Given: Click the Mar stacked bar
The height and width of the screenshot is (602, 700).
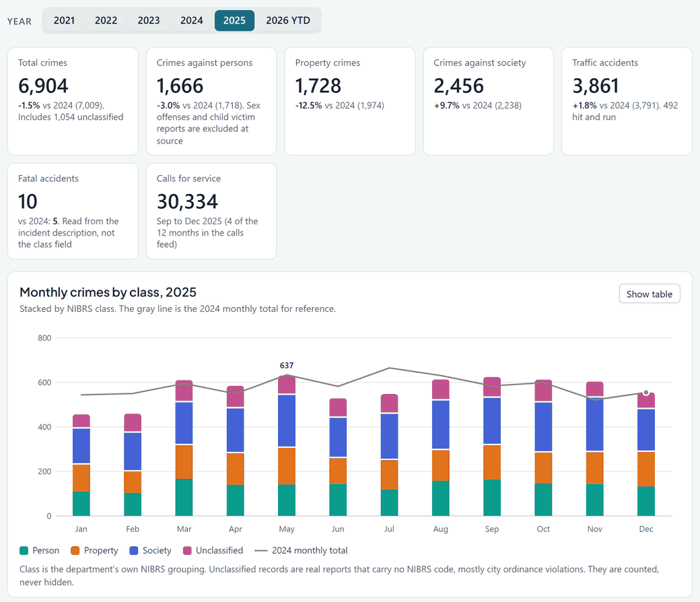Looking at the screenshot, I should (184, 448).
